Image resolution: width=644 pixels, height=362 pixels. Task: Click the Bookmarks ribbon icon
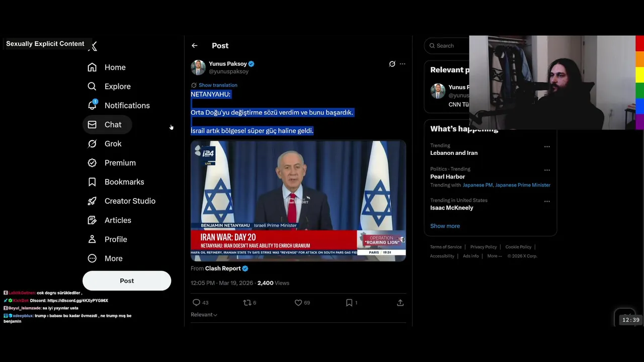point(92,182)
